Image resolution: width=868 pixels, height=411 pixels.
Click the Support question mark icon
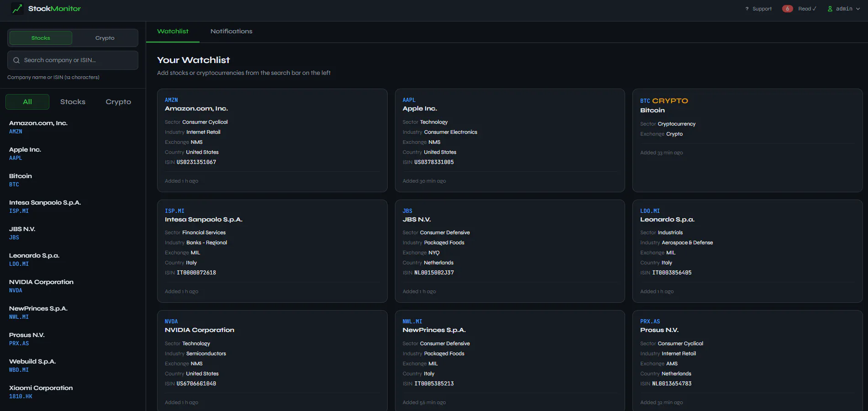click(747, 9)
